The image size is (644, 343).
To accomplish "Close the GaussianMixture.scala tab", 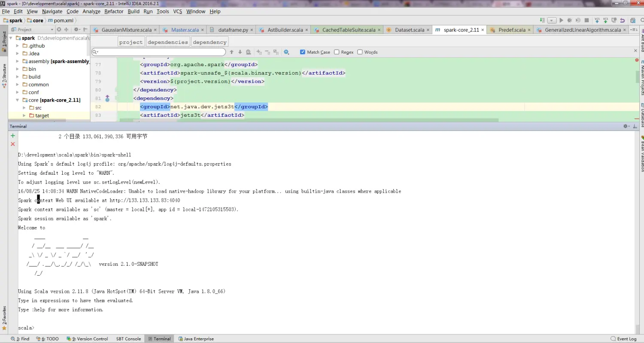I will click(x=155, y=30).
